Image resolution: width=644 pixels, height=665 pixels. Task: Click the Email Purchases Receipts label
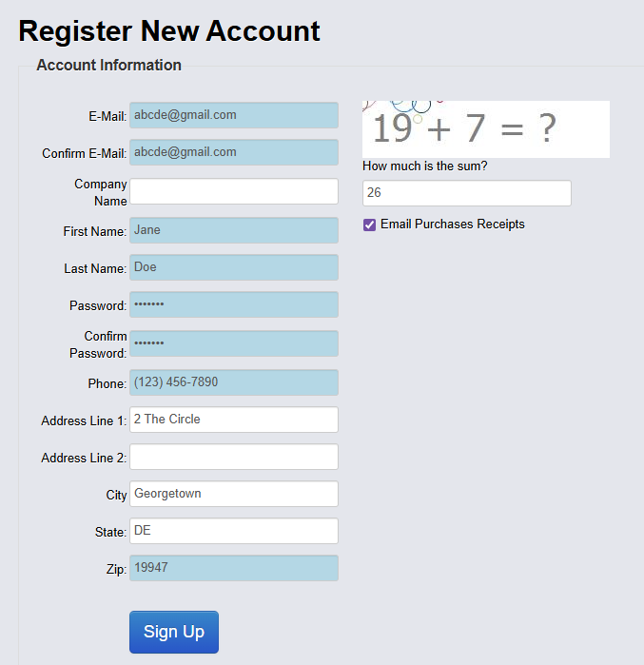[x=452, y=225]
